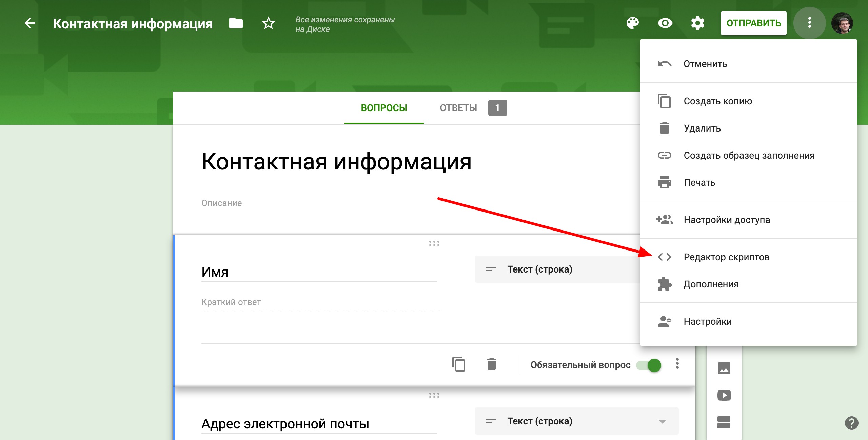This screenshot has width=868, height=440.
Task: Edit Адрес электронной почты question title
Action: coord(319,424)
